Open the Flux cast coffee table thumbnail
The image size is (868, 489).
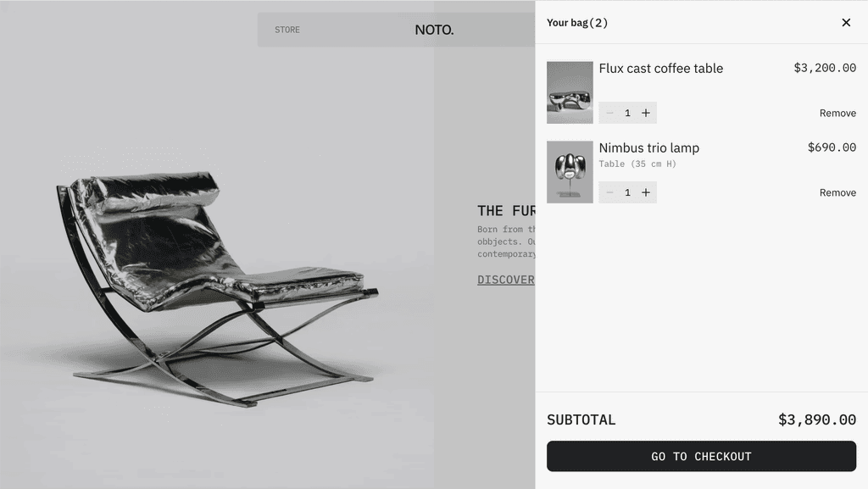click(570, 92)
